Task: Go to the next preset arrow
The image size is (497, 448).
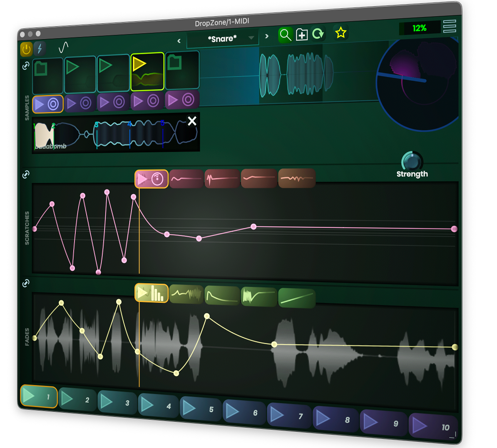Action: (x=267, y=36)
